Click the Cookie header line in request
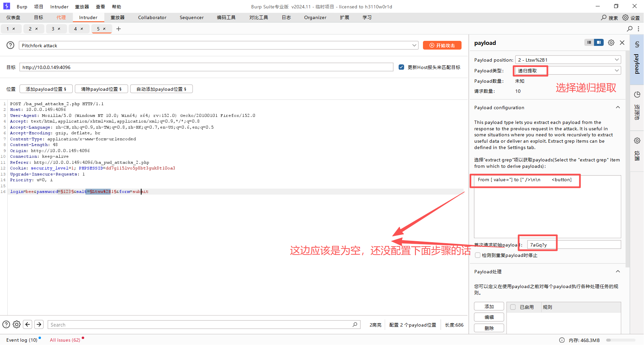Viewport: 644px width, 345px height. (93, 168)
